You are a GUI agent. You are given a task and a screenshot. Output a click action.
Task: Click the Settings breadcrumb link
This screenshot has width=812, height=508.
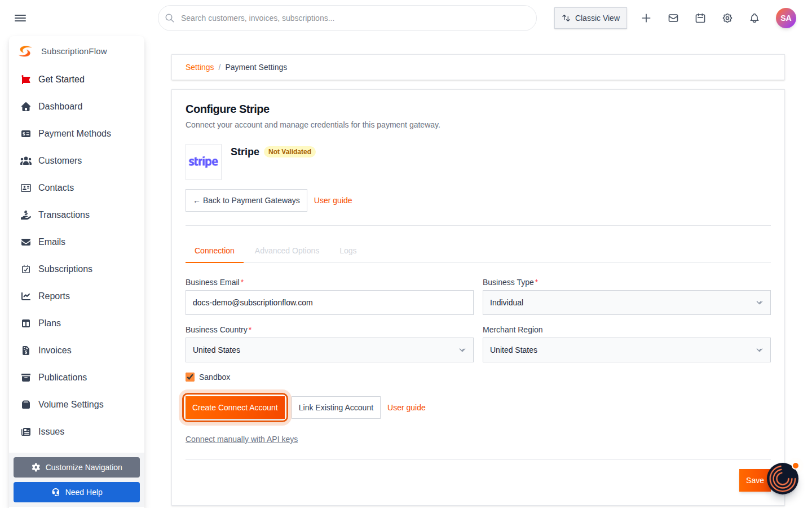pyautogui.click(x=200, y=67)
